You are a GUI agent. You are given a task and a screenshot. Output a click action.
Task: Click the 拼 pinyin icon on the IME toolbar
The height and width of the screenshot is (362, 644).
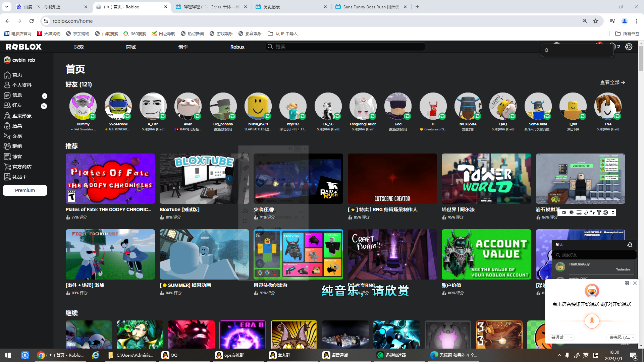tap(572, 213)
